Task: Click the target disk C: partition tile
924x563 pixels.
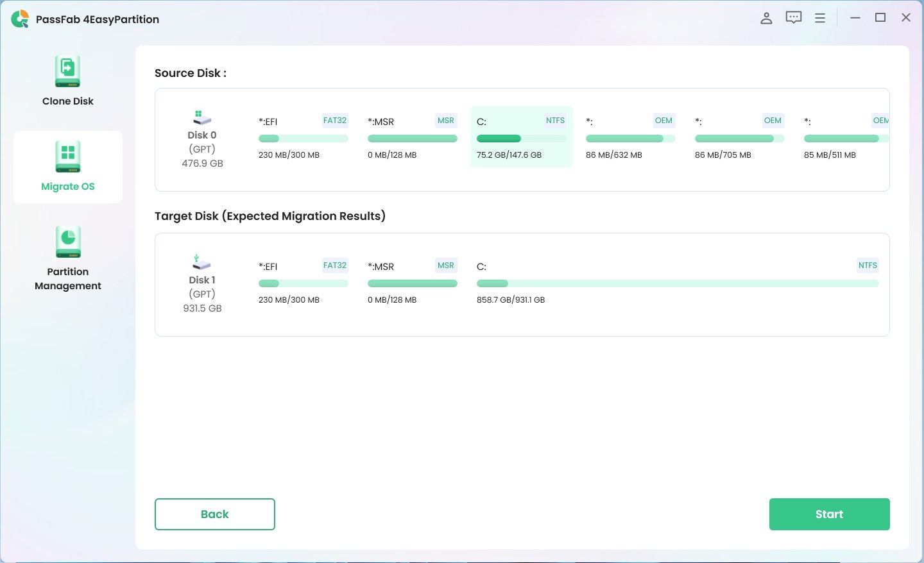Action: point(677,282)
